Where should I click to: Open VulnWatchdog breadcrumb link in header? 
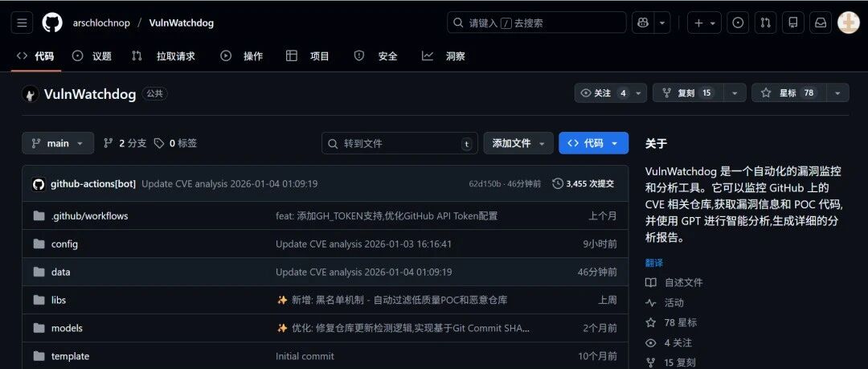(181, 23)
